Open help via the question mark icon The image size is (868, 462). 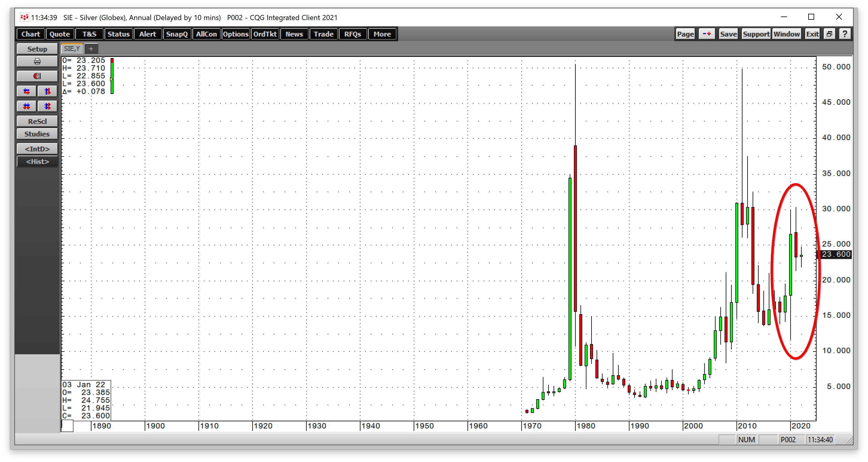[845, 34]
